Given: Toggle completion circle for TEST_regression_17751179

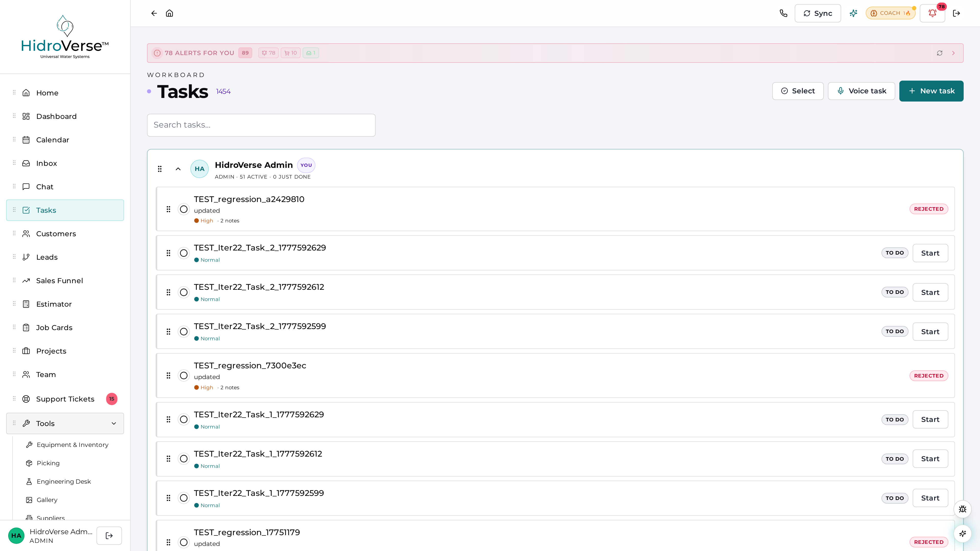Looking at the screenshot, I should [x=184, y=542].
